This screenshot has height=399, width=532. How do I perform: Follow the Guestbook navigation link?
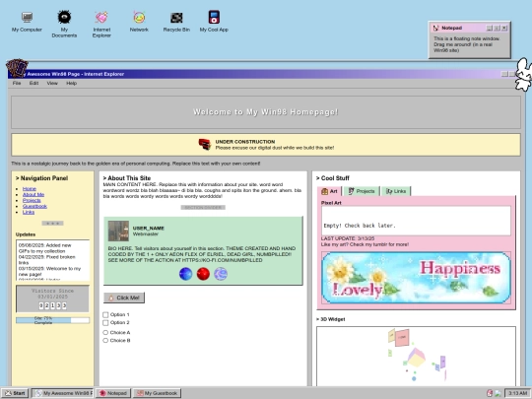[x=34, y=206]
